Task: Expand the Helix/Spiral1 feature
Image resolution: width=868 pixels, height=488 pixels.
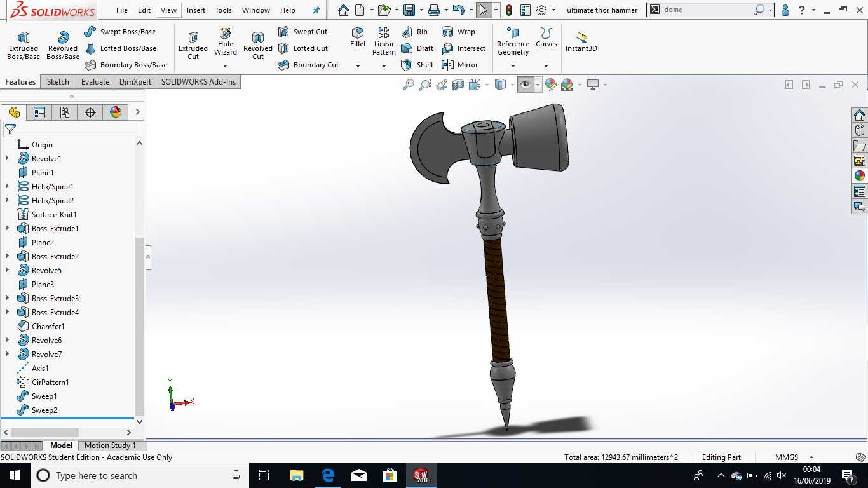Action: coord(8,187)
